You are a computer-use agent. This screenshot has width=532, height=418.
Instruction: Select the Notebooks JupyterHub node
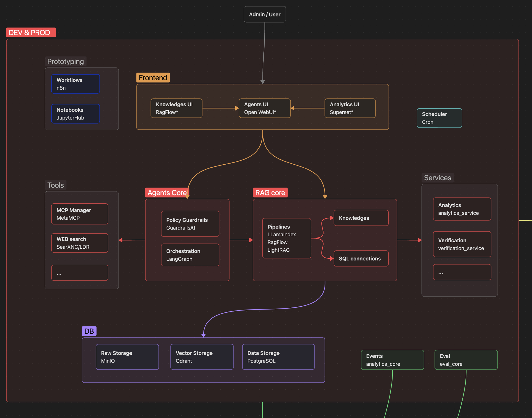(x=76, y=114)
